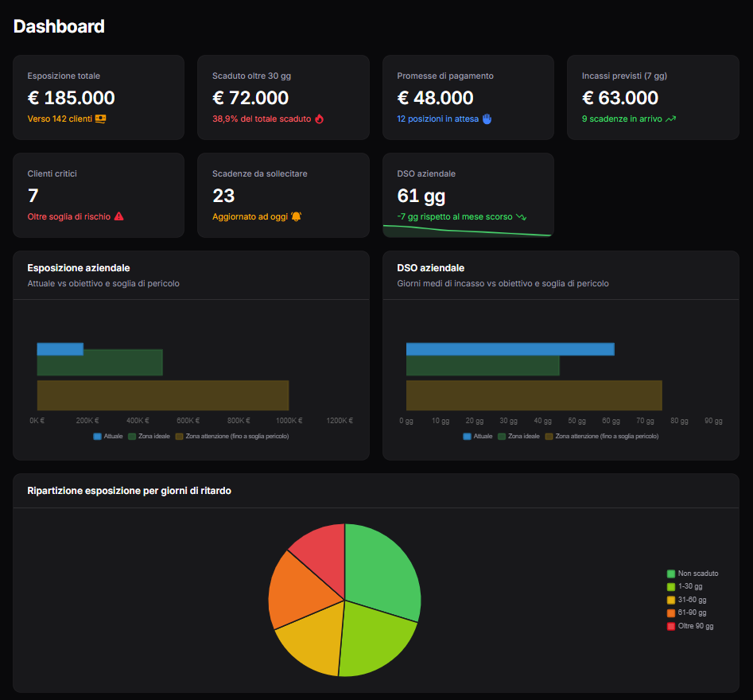Toggle Zona attenzione legend swatch in DSO aziendale chart
Image resolution: width=753 pixels, height=700 pixels.
[549, 436]
